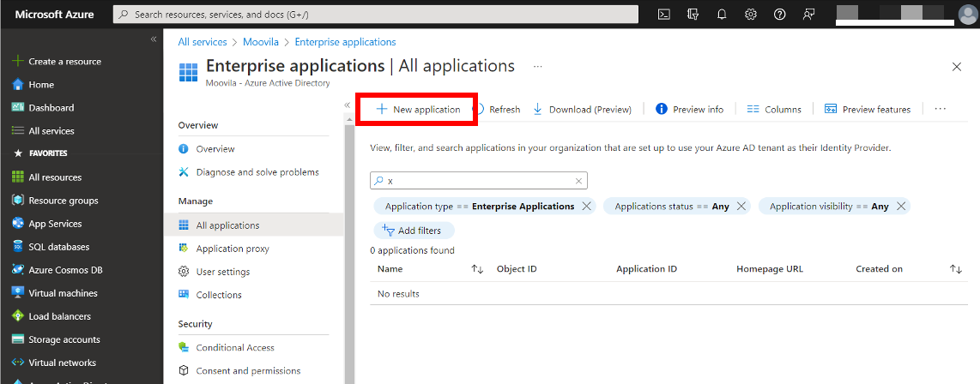The width and height of the screenshot is (980, 384).
Task: Download applications list (Preview)
Action: tap(582, 110)
